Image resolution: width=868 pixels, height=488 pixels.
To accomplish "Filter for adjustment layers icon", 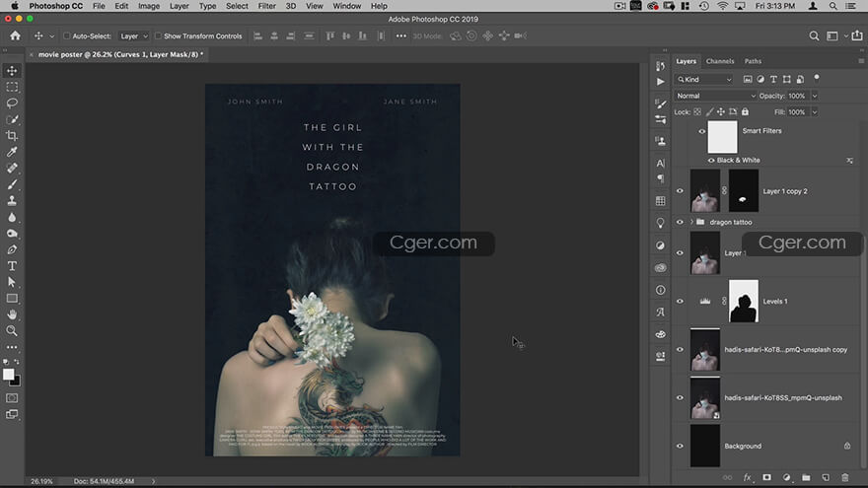I will point(760,79).
